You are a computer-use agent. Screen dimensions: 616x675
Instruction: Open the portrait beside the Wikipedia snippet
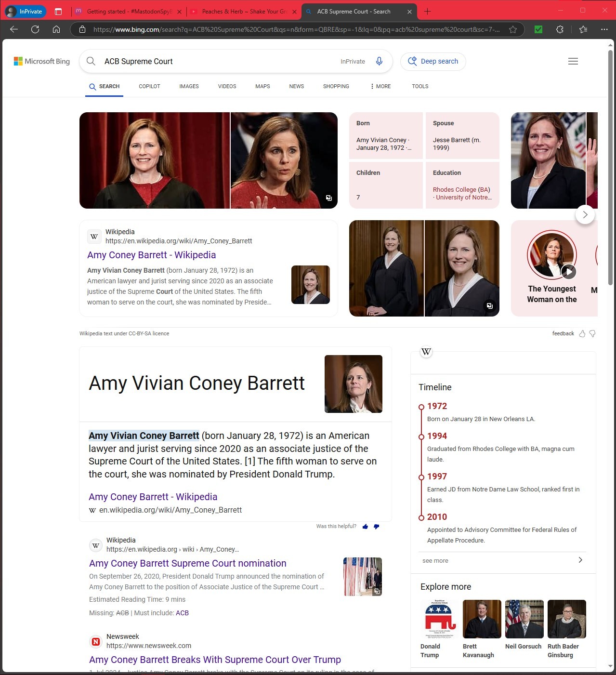[311, 285]
